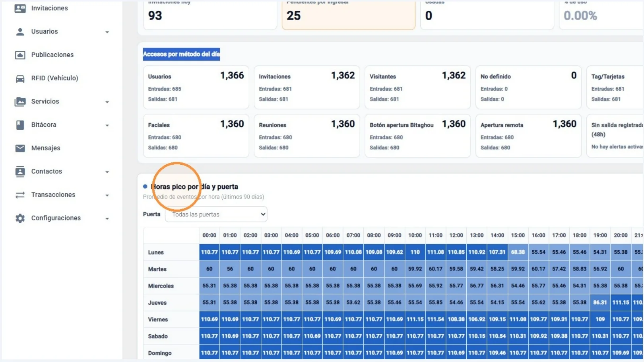Expand the Servicios submenu arrow

coord(107,102)
